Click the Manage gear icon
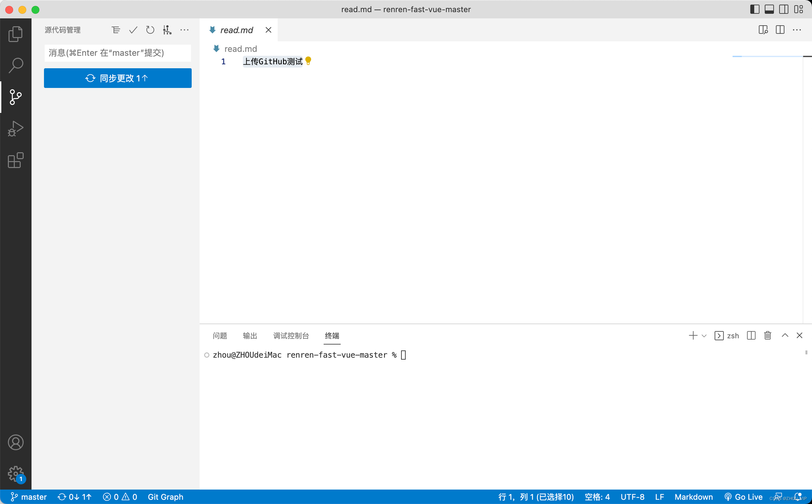The height and width of the screenshot is (504, 812). 15,473
